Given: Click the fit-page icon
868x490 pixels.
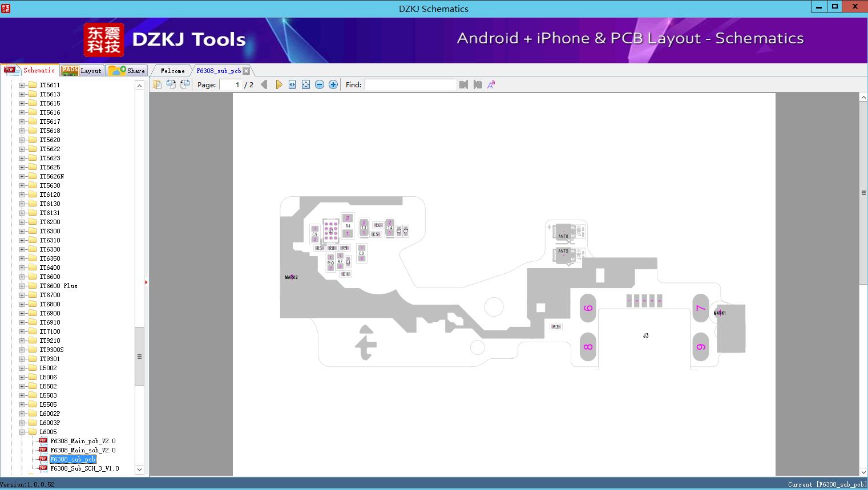Looking at the screenshot, I should [306, 84].
